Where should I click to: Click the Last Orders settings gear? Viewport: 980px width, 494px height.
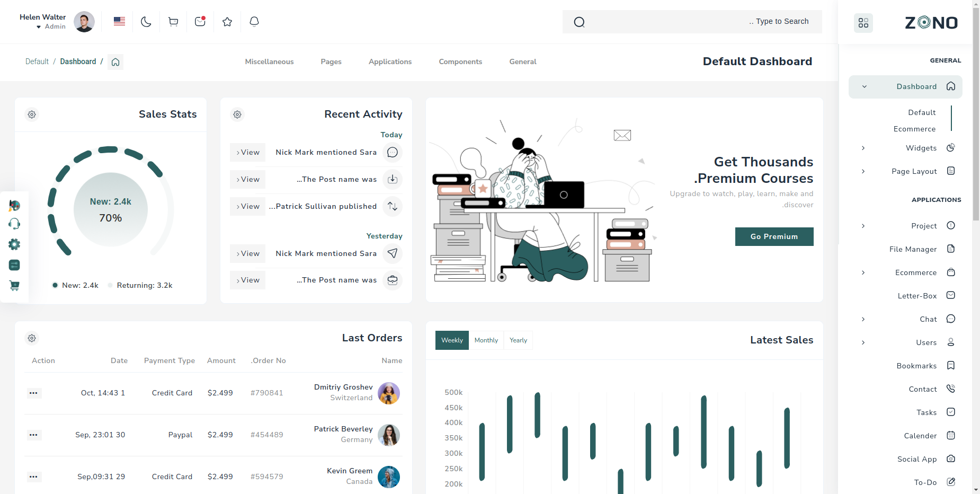(x=32, y=338)
